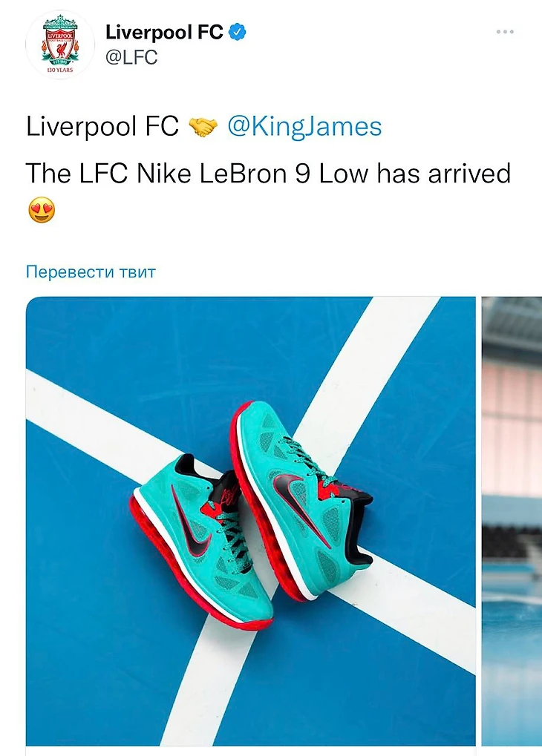Click the handshake emoji in the tweet

(x=203, y=128)
